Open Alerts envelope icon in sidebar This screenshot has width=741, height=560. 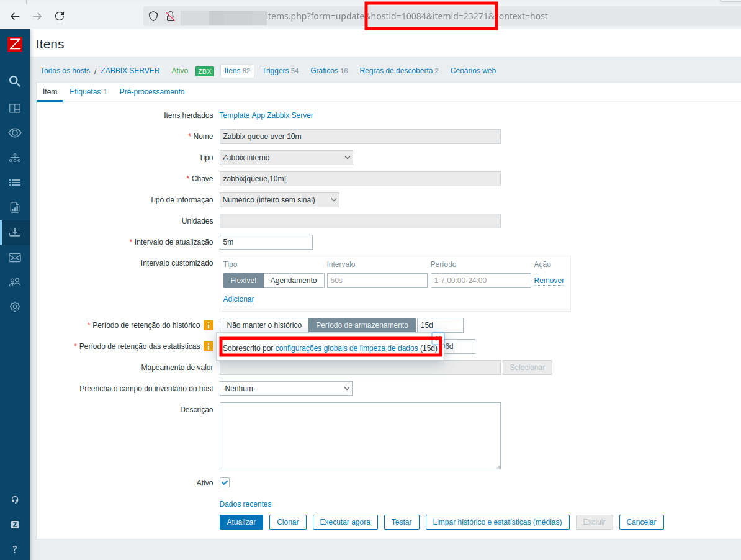15,258
